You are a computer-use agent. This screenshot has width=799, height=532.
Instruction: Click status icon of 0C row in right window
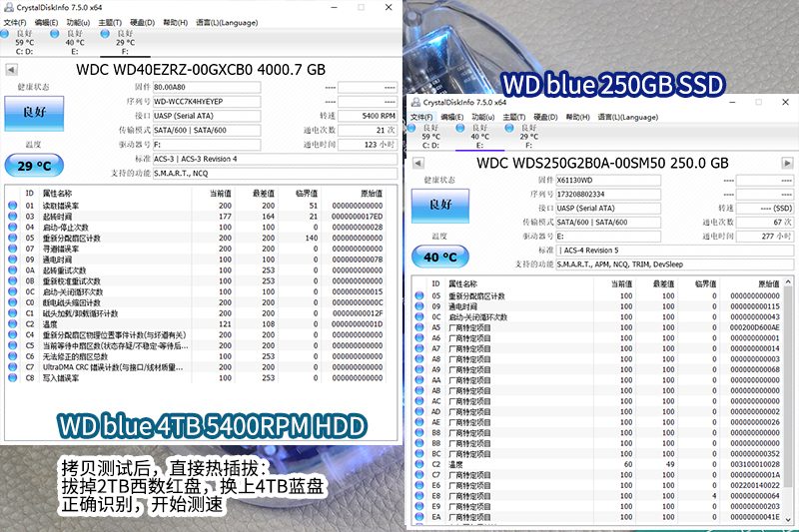coord(418,316)
